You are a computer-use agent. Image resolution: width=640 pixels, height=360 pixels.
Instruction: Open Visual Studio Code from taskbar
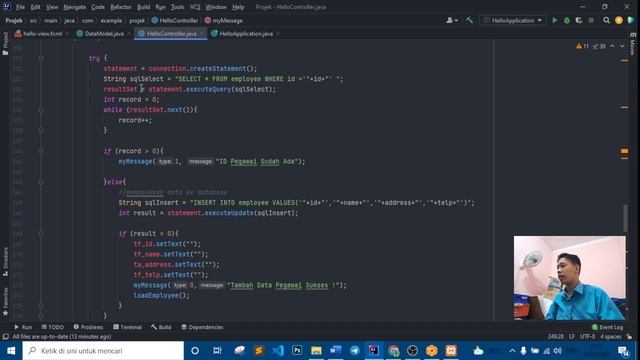pyautogui.click(x=278, y=351)
